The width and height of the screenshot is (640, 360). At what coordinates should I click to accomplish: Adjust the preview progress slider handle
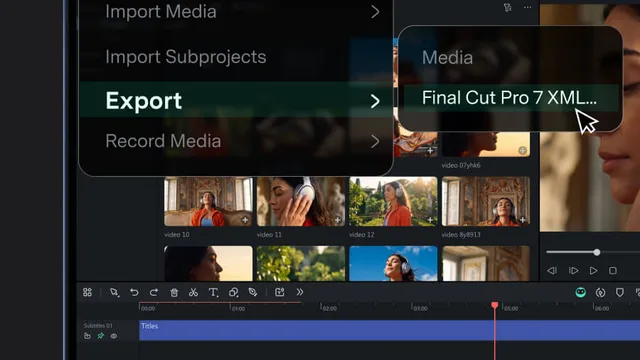point(597,252)
